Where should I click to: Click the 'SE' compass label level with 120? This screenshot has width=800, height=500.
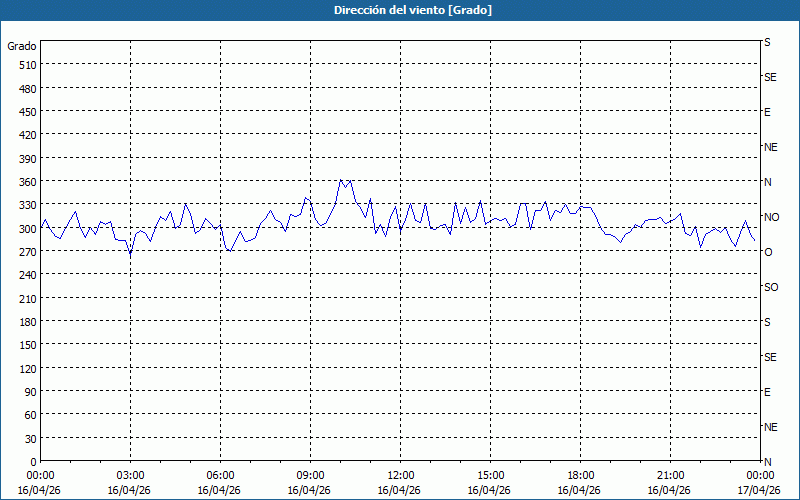[x=770, y=357]
